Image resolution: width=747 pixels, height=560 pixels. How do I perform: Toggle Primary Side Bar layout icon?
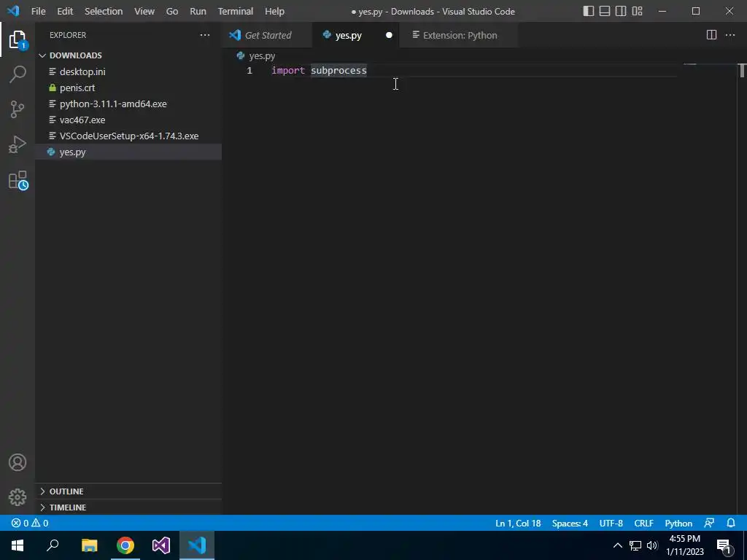click(x=589, y=11)
